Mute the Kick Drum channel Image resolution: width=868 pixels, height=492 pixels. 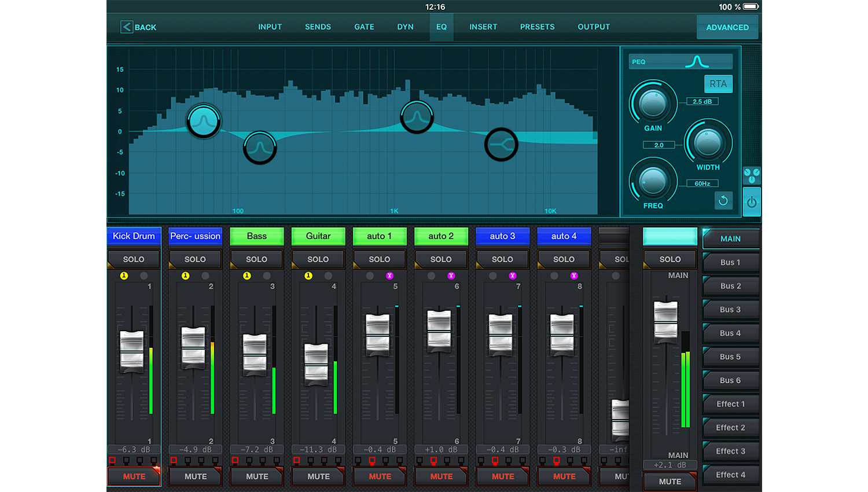[134, 476]
